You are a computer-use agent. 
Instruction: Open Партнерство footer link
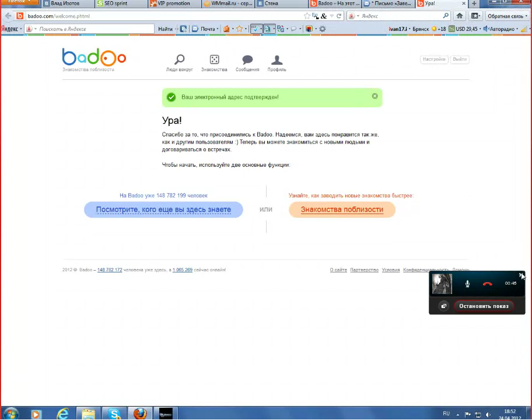pyautogui.click(x=364, y=269)
